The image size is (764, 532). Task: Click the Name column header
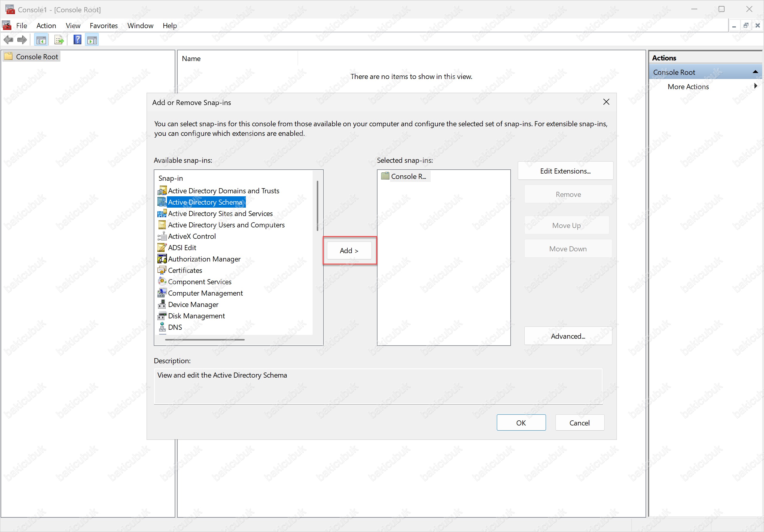click(x=238, y=59)
